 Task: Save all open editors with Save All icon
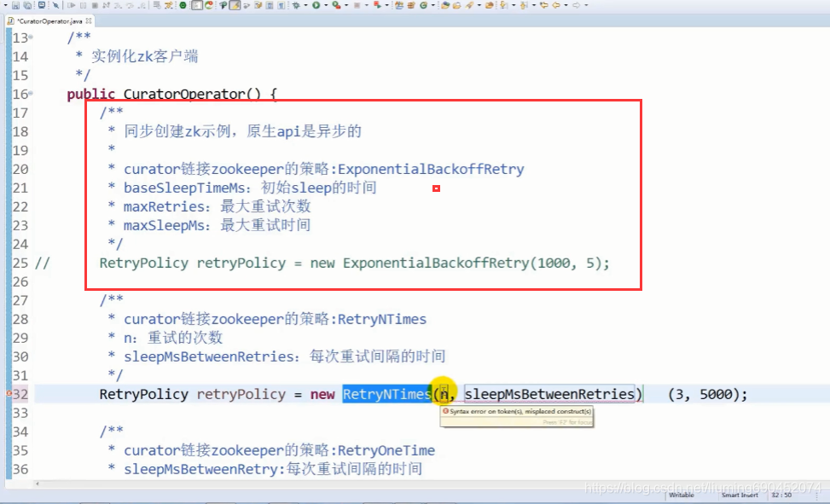click(27, 6)
